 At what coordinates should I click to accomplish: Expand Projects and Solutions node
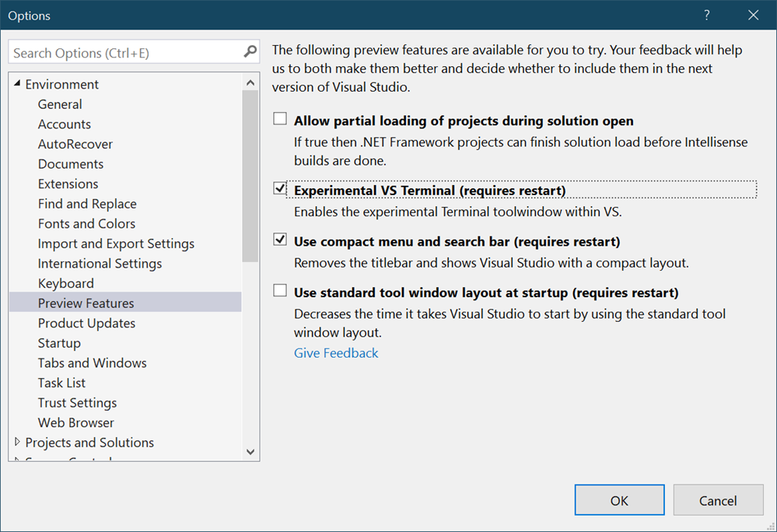pos(17,442)
